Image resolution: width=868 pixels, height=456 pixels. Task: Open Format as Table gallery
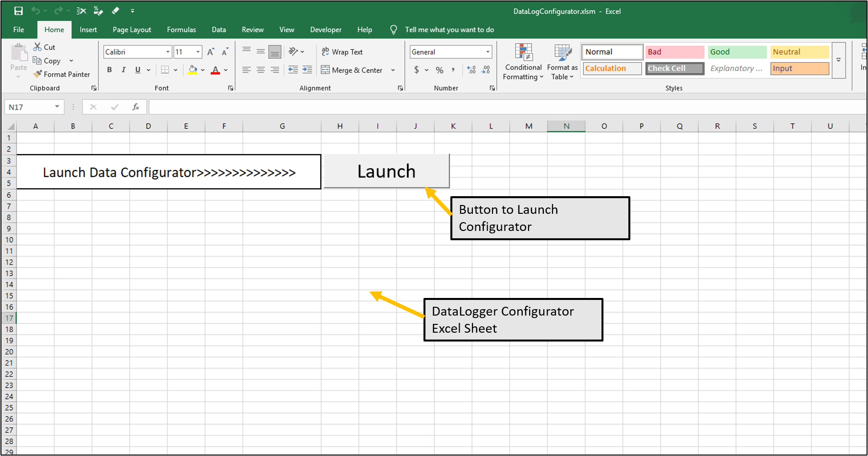click(562, 62)
